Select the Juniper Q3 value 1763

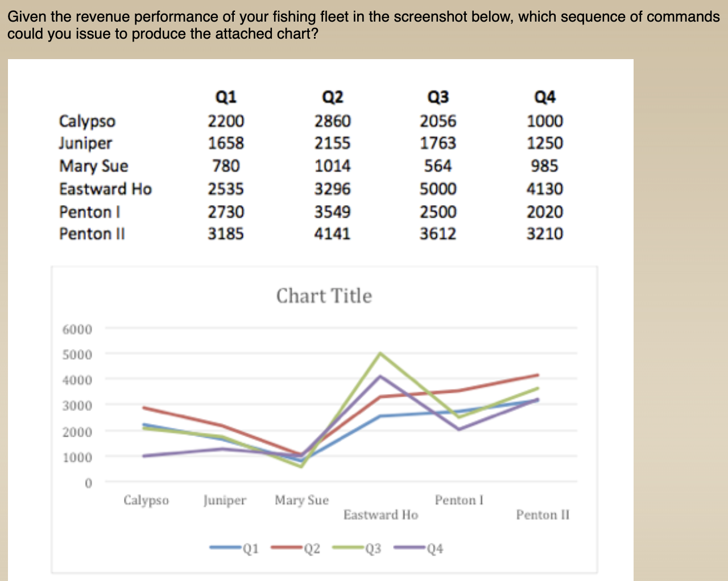438,143
